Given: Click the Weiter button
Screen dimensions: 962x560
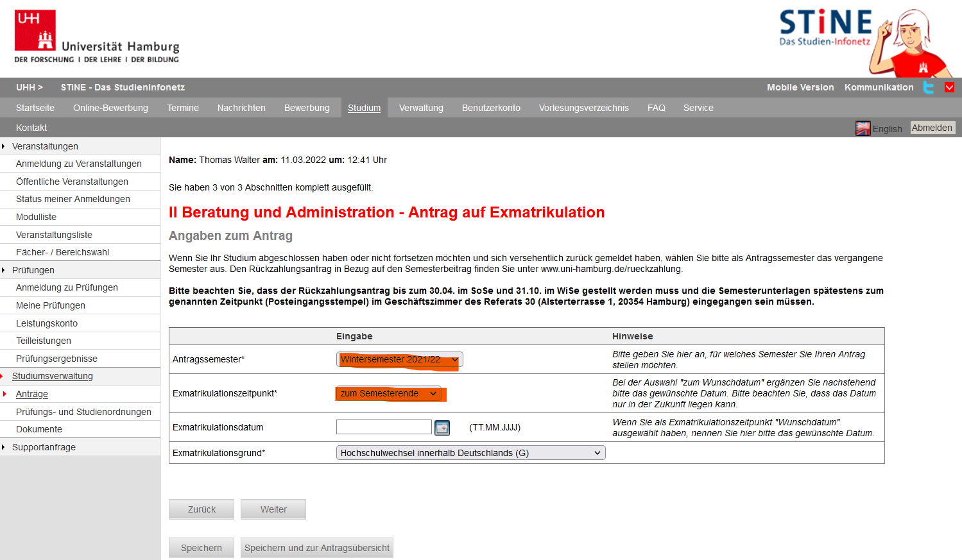Looking at the screenshot, I should (x=273, y=509).
